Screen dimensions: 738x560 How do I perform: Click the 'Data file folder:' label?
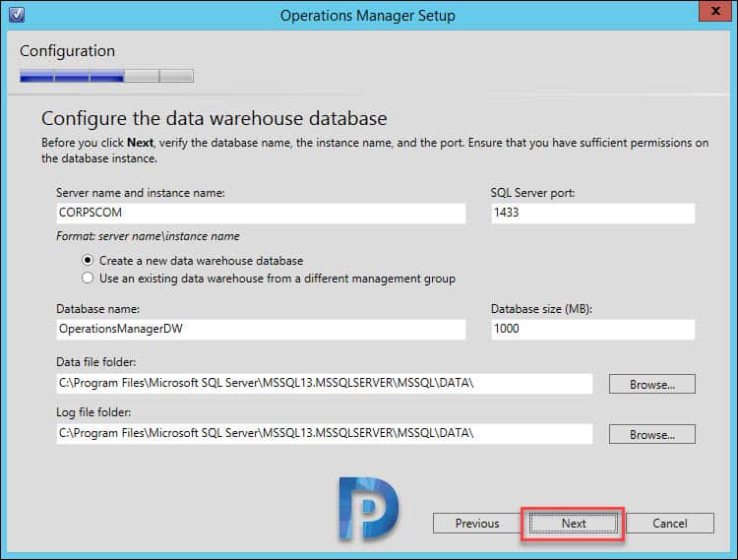pyautogui.click(x=96, y=362)
